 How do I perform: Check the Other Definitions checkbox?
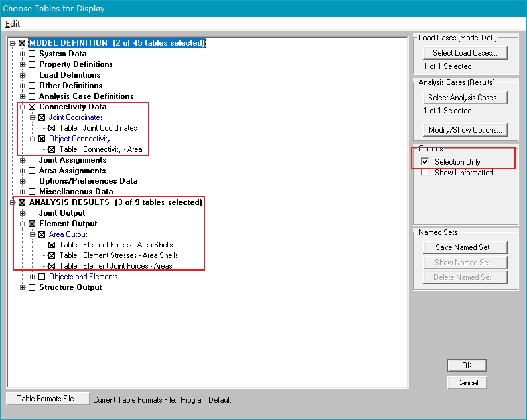click(x=32, y=86)
